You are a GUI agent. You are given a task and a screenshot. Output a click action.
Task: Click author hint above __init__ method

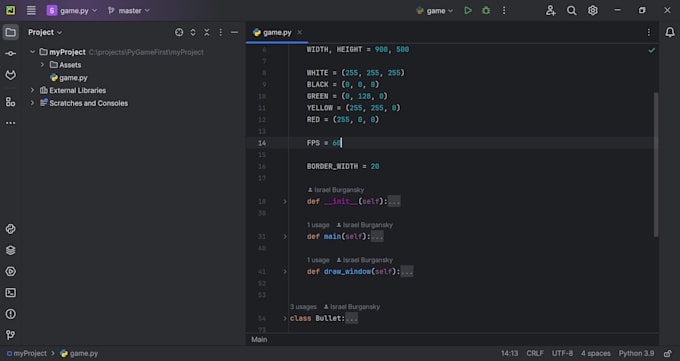(x=336, y=190)
